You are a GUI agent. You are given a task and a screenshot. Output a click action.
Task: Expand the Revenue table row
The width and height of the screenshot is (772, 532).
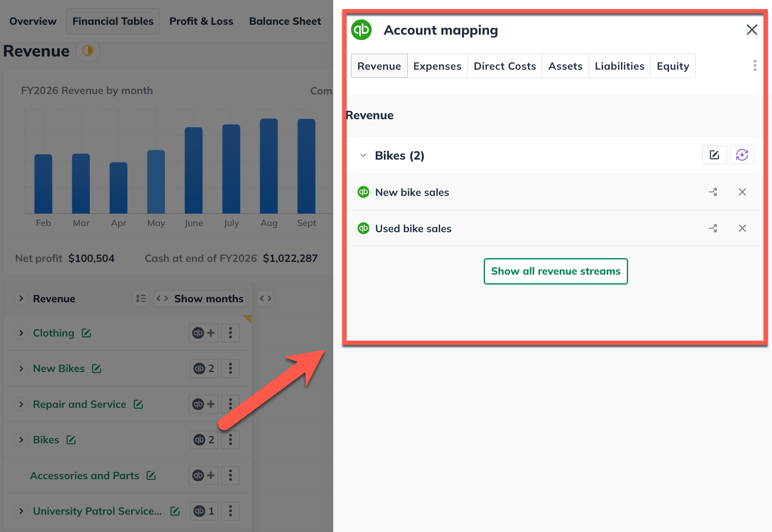coord(21,299)
